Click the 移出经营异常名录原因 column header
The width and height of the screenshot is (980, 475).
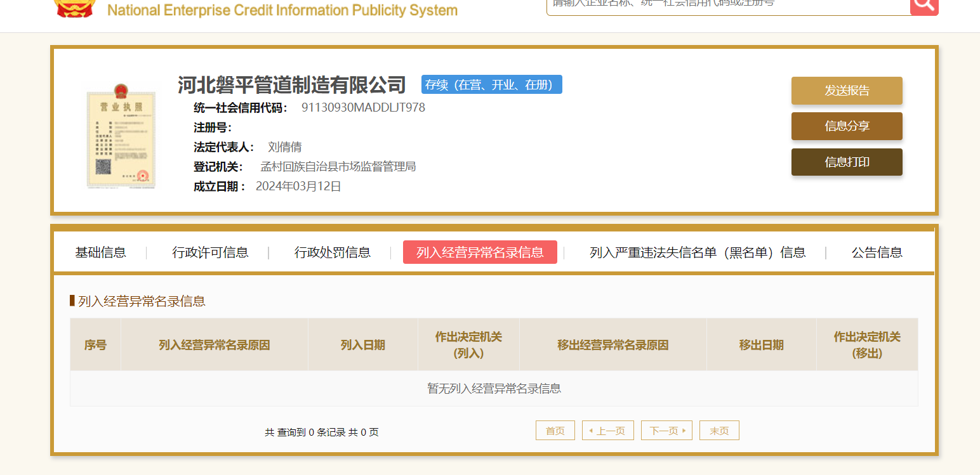click(x=613, y=345)
